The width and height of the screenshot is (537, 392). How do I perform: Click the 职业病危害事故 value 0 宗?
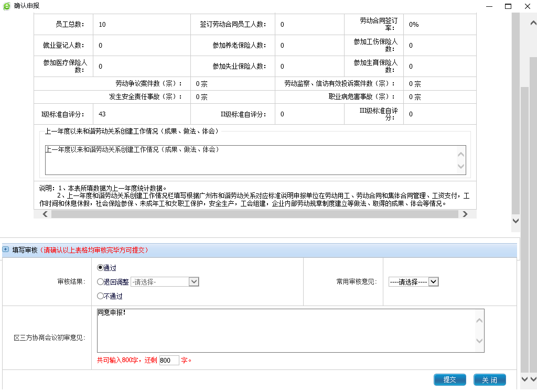pyautogui.click(x=415, y=97)
